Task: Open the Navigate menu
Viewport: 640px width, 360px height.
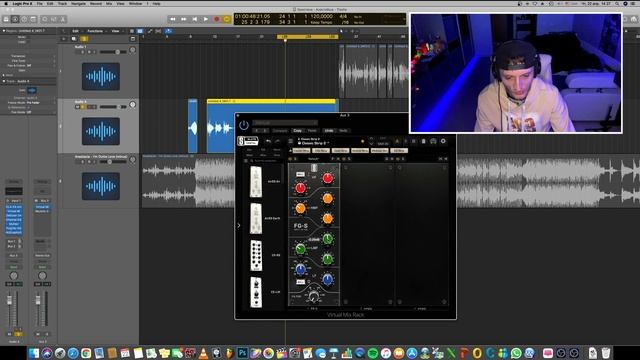Action: coord(78,3)
